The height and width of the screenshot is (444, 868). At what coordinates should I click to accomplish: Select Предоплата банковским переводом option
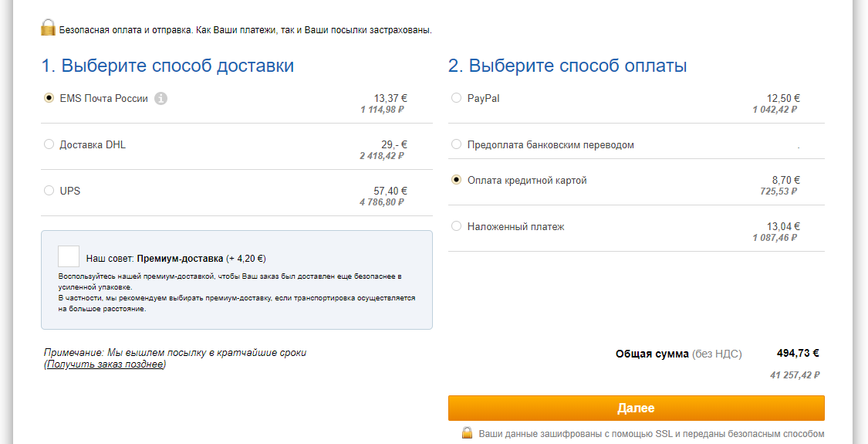[456, 144]
